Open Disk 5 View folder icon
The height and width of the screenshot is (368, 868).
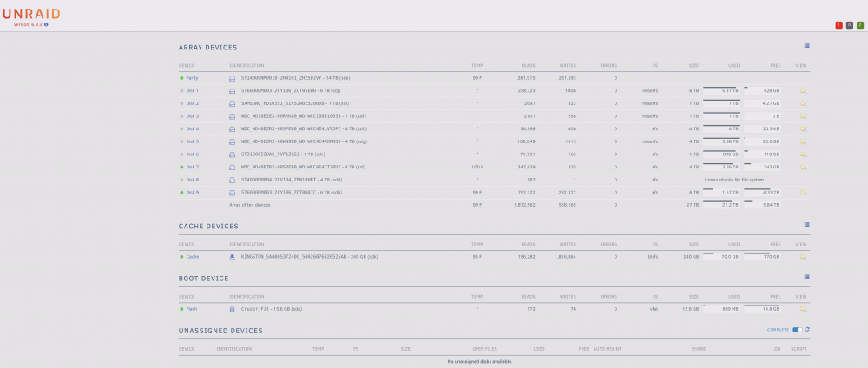click(803, 141)
